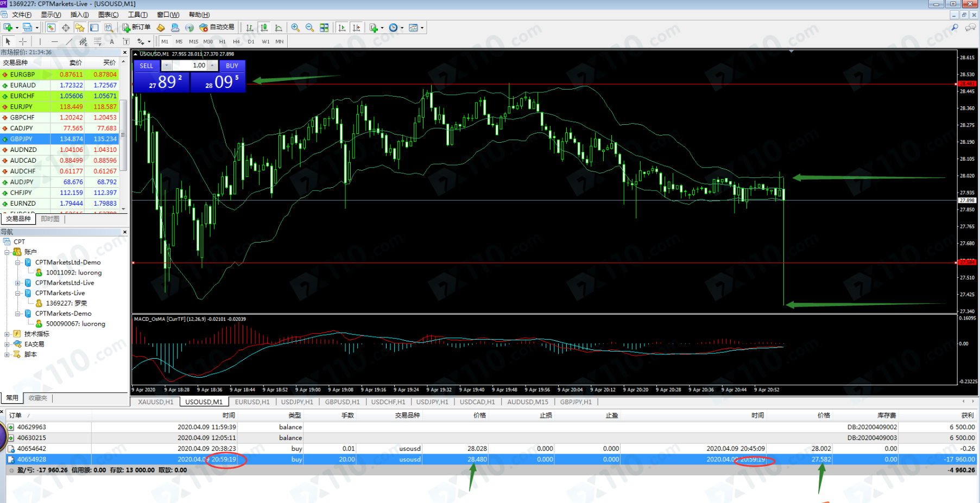
Task: Collapse the 账户 accounts tree node
Action: pyautogui.click(x=7, y=252)
